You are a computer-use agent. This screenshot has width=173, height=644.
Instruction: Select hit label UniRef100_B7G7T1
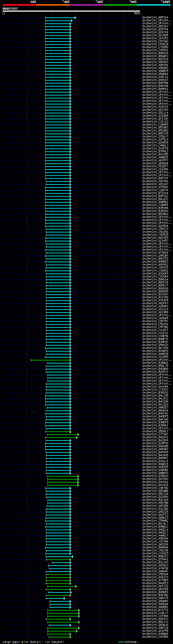pos(155,610)
